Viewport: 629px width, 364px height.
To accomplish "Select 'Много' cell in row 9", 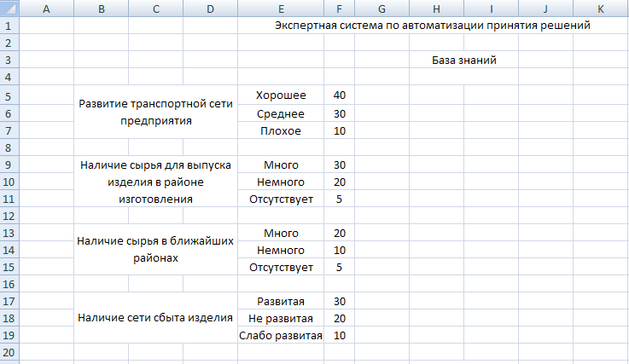I will point(281,165).
